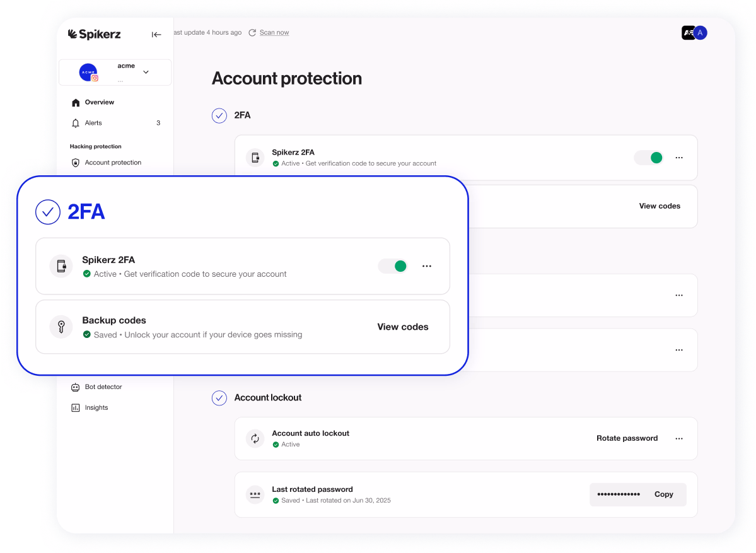The image size is (756, 553).
Task: Copy the last rotated password
Action: (x=663, y=494)
